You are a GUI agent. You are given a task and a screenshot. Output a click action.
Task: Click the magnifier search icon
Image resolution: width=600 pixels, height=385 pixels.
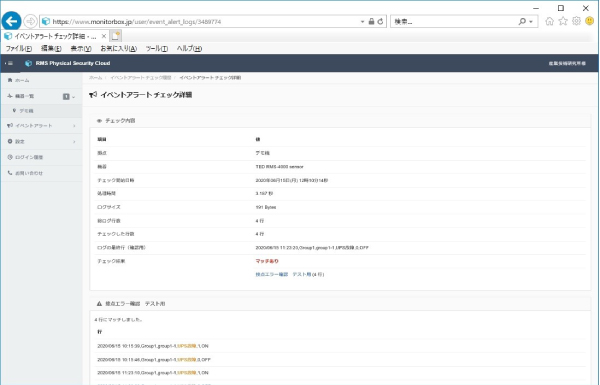(x=522, y=22)
